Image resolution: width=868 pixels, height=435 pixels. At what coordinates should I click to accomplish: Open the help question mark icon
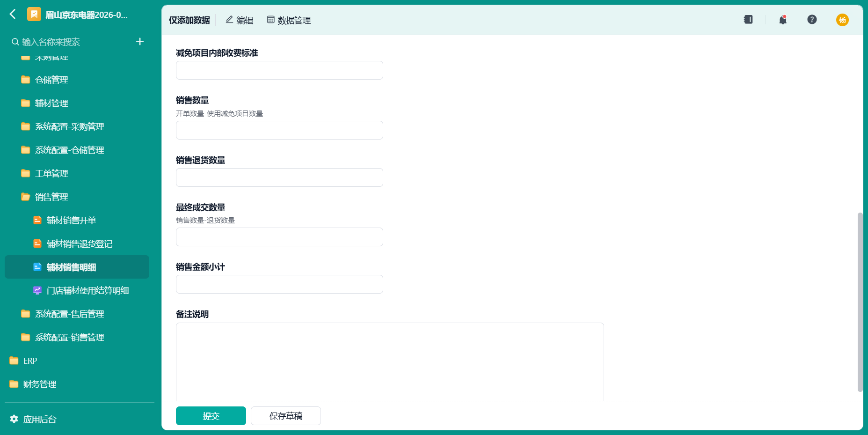(812, 20)
